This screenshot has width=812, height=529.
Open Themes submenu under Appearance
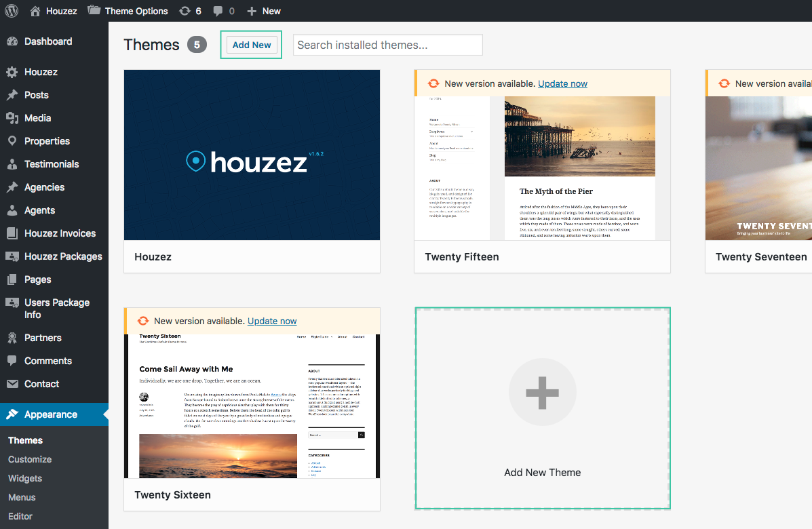[25, 440]
